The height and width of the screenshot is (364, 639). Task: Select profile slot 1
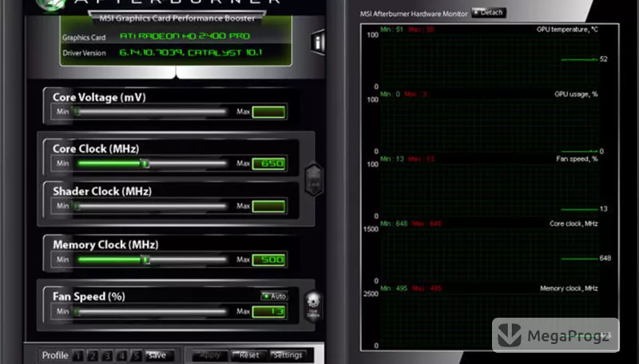(x=78, y=355)
